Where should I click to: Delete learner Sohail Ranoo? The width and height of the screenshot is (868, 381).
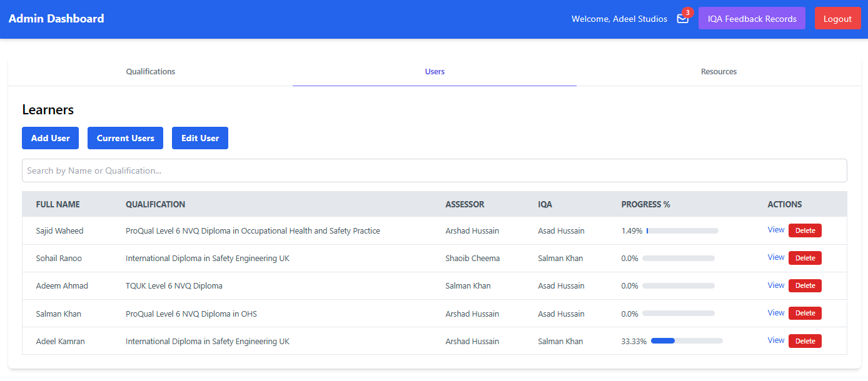point(805,257)
